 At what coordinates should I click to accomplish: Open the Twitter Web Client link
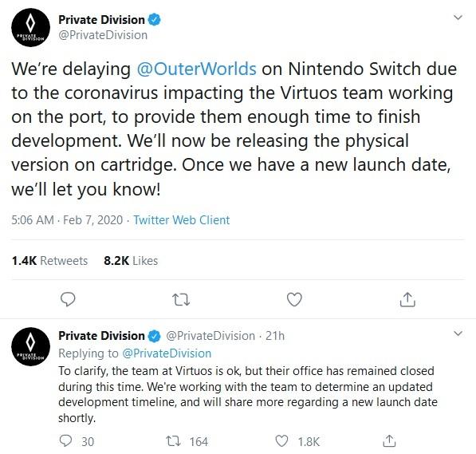(182, 220)
